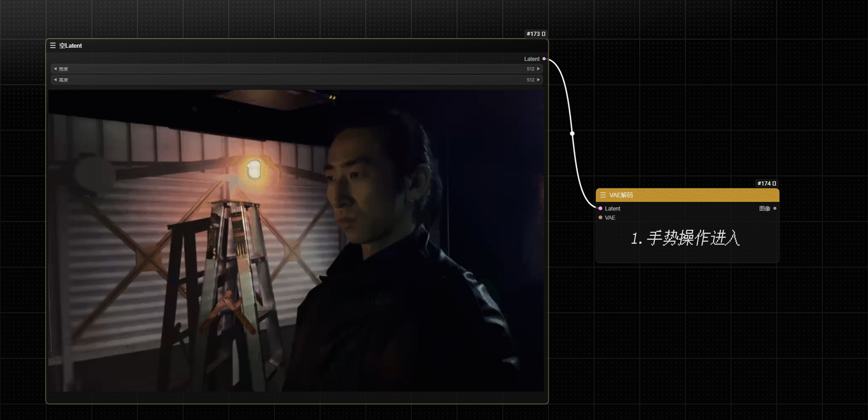This screenshot has width=868, height=420.
Task: Increase 高度 with its right arrow
Action: [x=538, y=79]
